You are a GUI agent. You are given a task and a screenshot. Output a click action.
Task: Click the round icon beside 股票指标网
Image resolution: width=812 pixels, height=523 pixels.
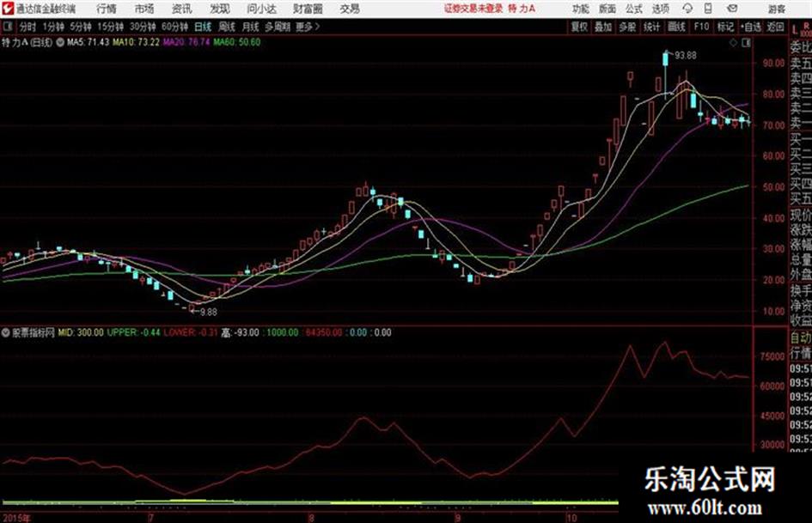6,332
